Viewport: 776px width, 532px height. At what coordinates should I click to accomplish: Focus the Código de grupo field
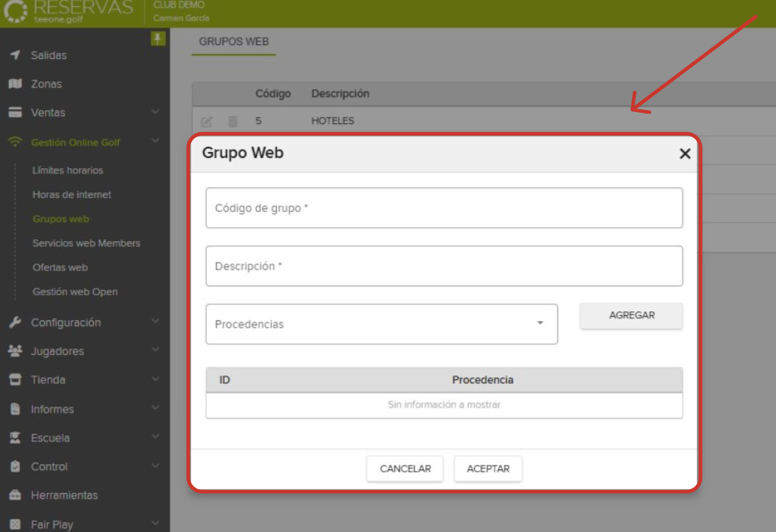pos(444,208)
